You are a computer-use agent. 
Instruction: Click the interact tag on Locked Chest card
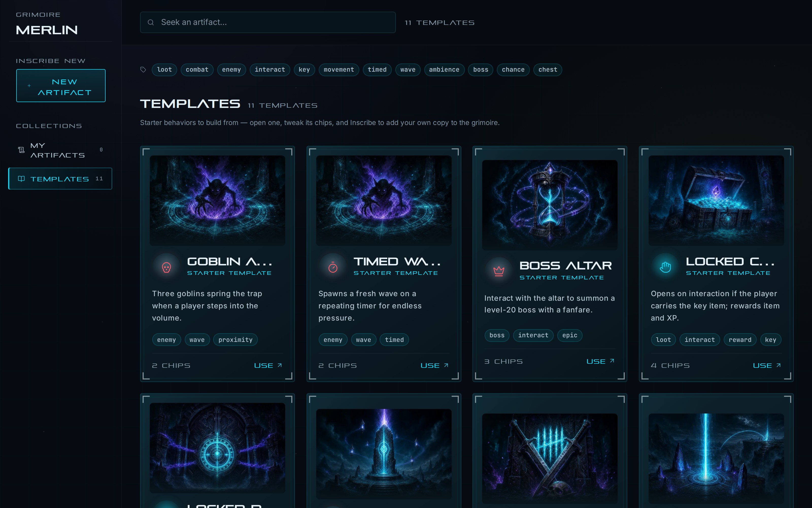(700, 340)
